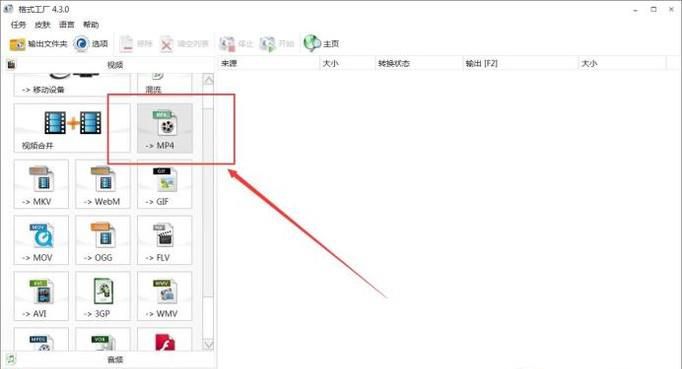Choose the -> MOV conversion icon
This screenshot has height=369, width=682.
[41, 240]
